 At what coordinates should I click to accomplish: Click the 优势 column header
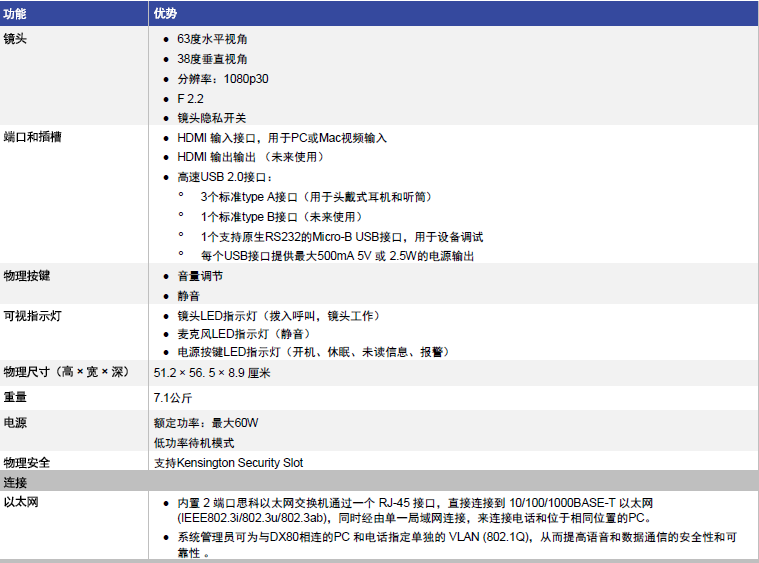click(x=165, y=13)
